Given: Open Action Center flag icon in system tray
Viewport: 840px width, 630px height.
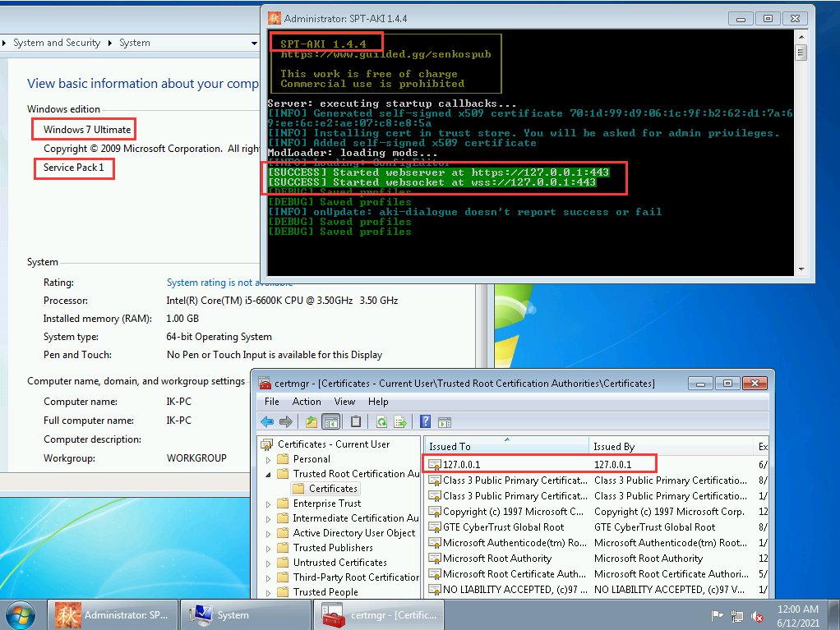Looking at the screenshot, I should pyautogui.click(x=717, y=616).
